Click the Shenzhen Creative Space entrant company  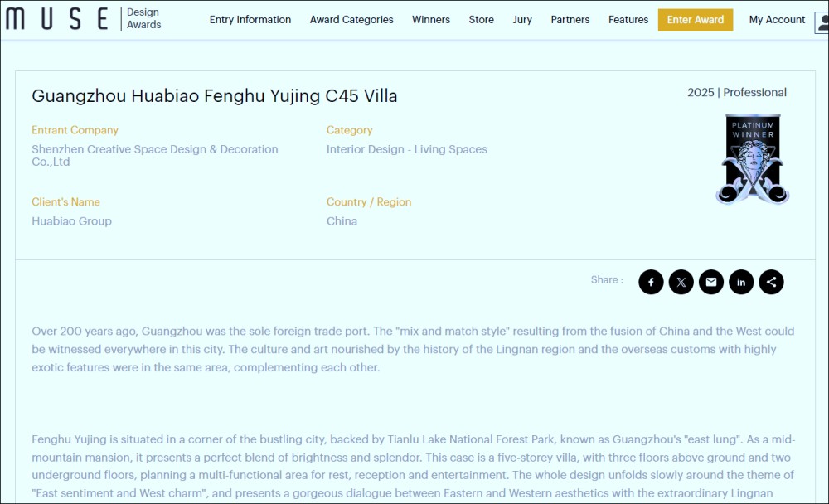tap(155, 155)
